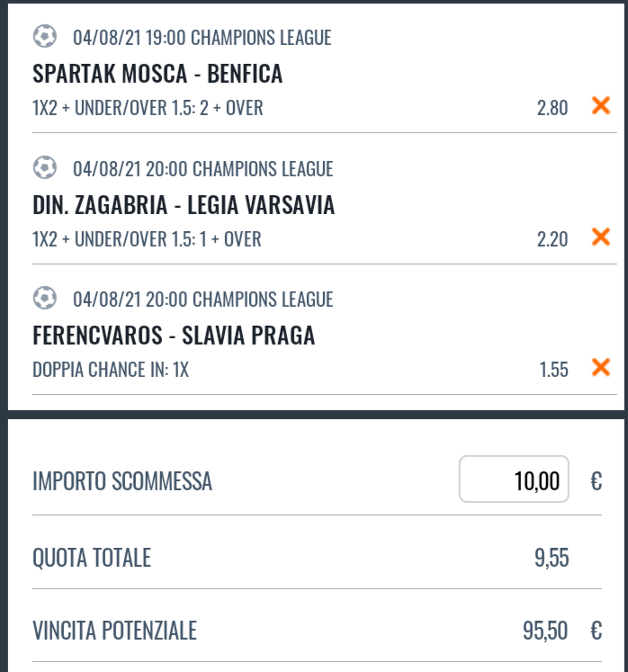This screenshot has height=672, width=628.
Task: Focus the Importo Scommessa amount field
Action: point(514,479)
